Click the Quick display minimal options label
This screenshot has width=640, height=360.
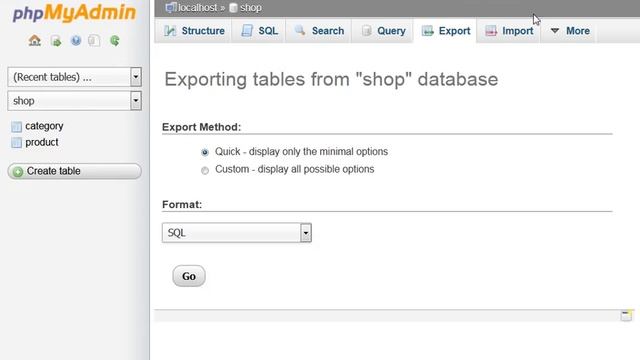coord(301,151)
